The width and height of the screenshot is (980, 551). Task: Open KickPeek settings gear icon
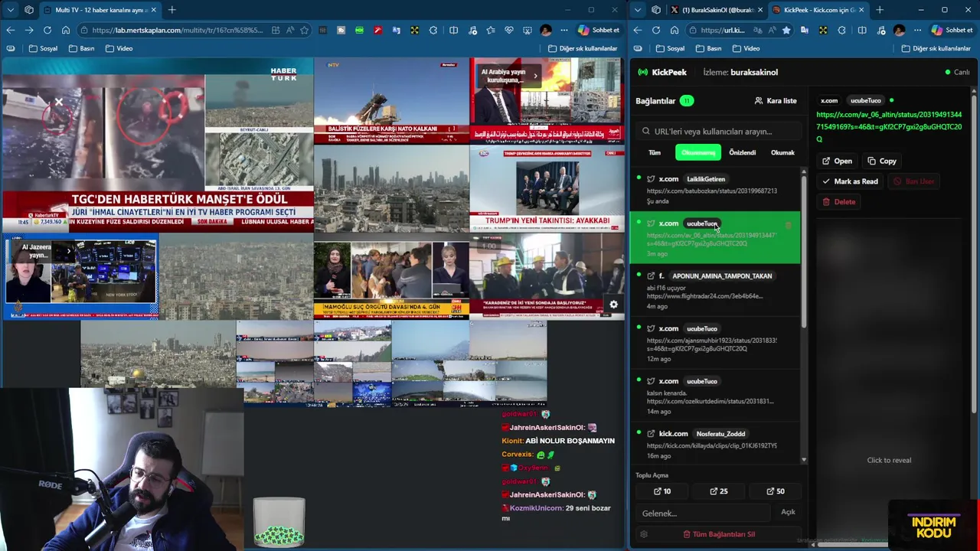point(644,534)
